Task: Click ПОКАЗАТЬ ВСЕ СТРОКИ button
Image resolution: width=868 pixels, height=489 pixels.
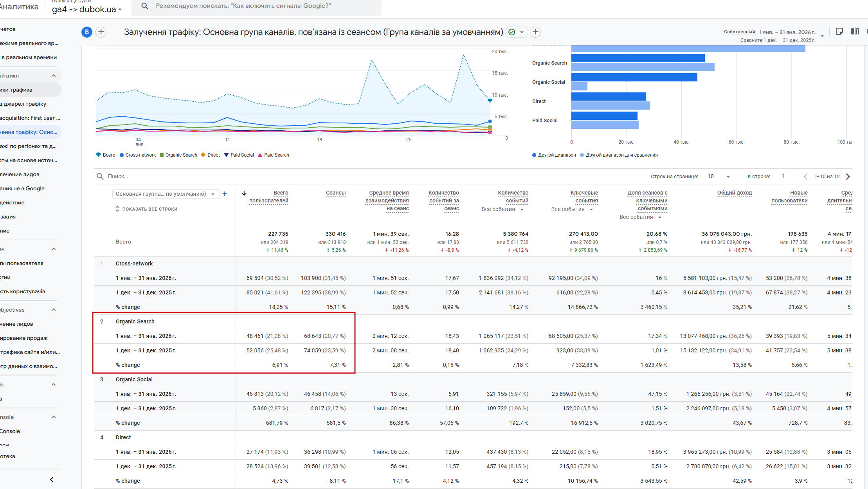Action: [146, 209]
